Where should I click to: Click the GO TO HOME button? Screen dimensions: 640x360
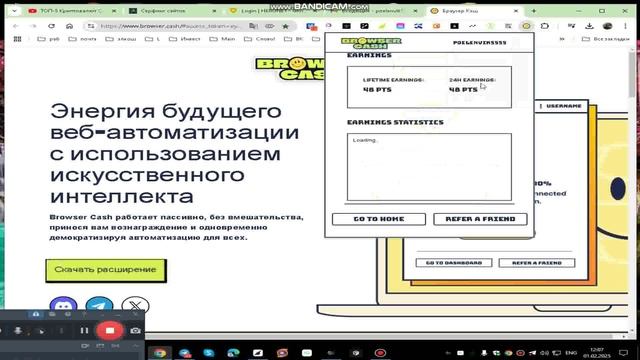(x=379, y=219)
